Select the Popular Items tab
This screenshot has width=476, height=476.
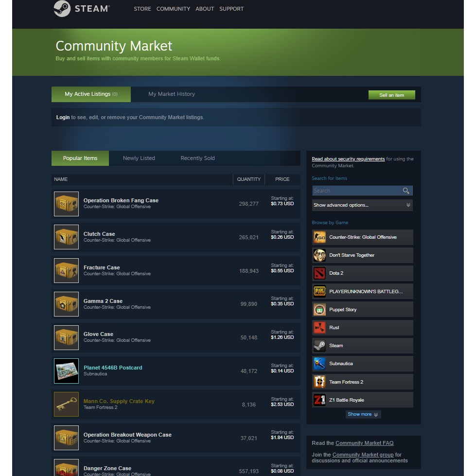point(80,158)
